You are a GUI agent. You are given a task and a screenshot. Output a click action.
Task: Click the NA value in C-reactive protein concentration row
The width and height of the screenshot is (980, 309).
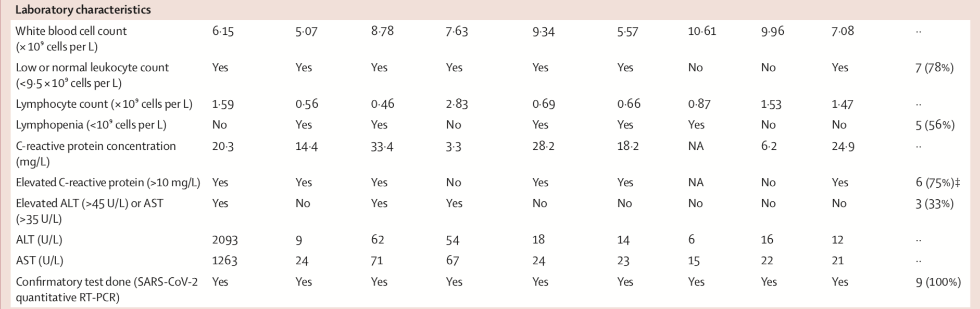696,146
